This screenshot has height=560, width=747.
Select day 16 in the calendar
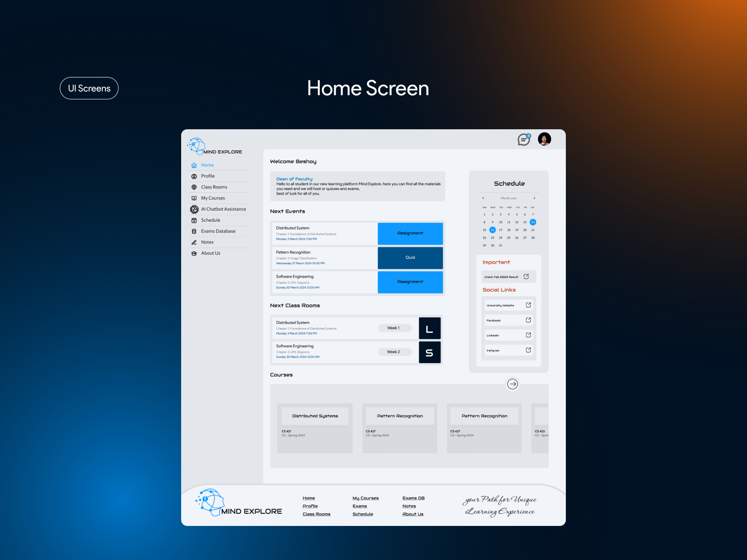pos(492,230)
